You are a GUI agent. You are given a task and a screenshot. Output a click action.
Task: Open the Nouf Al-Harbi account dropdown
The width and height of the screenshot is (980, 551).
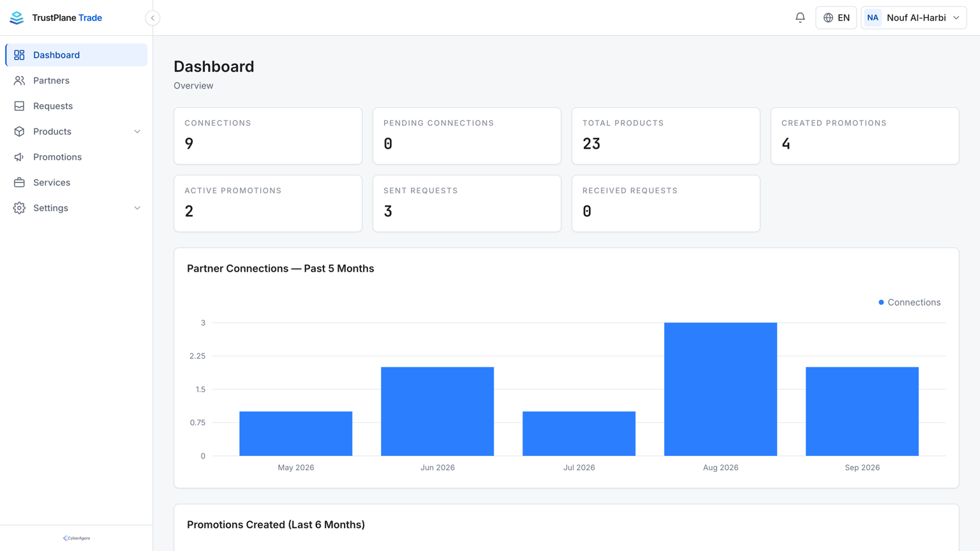click(914, 18)
